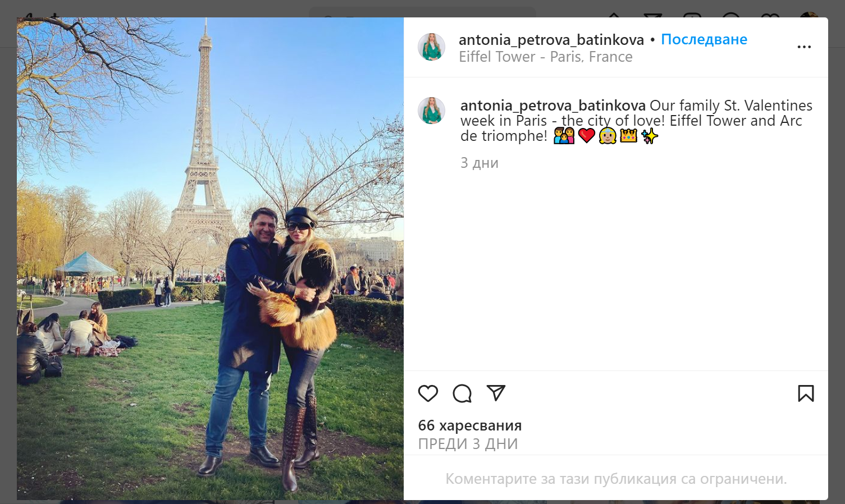Save the post using the bookmark icon
Screen dimensions: 845x504
pos(806,393)
